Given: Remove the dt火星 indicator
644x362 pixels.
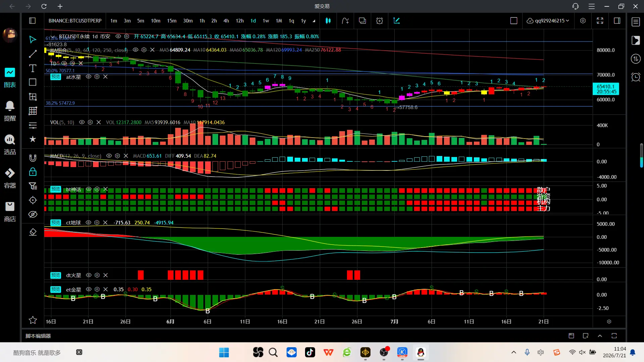Looking at the screenshot, I should [105, 275].
